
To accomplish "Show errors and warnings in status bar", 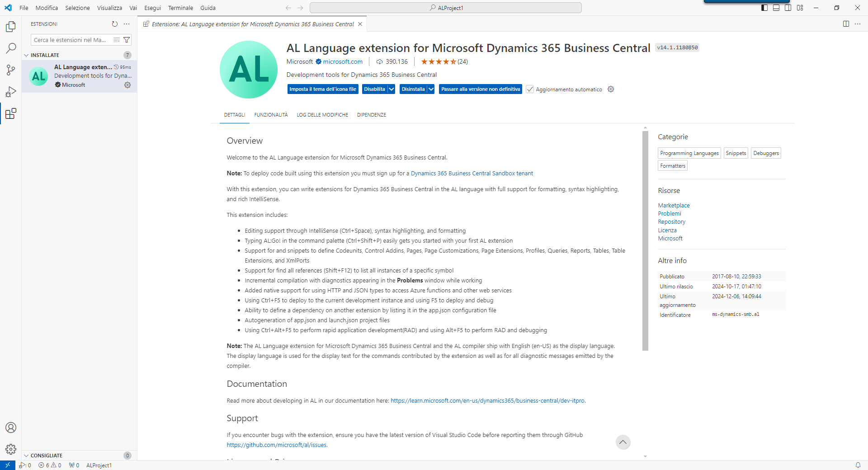I will tap(50, 465).
